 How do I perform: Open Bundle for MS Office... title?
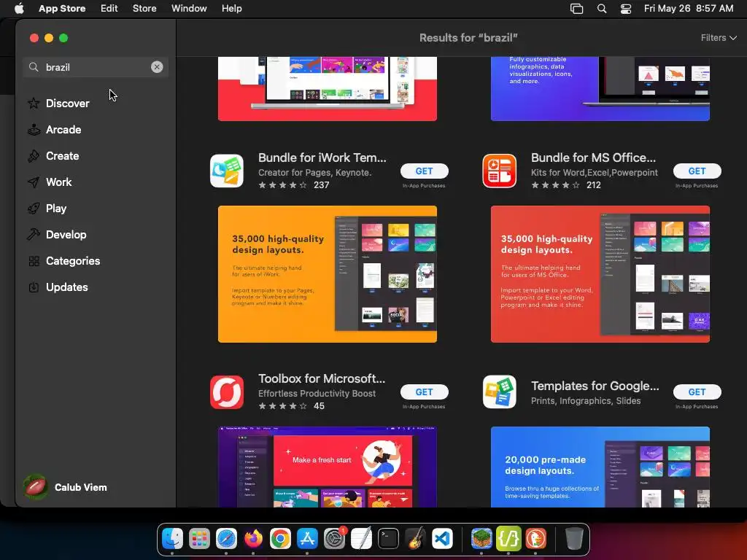[594, 157]
